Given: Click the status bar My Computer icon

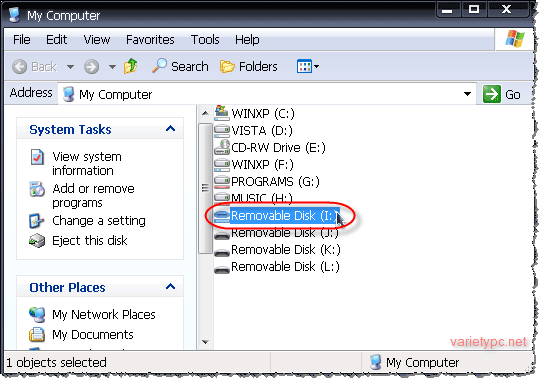Looking at the screenshot, I should (376, 362).
